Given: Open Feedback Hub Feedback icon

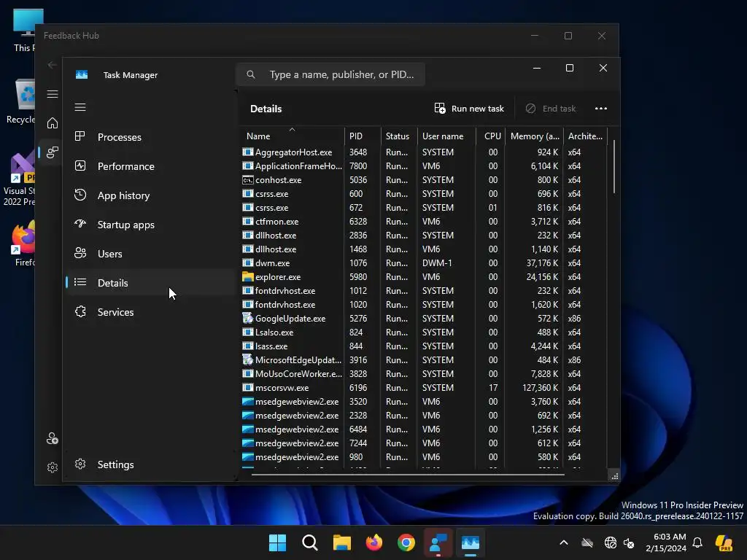Looking at the screenshot, I should tap(53, 152).
